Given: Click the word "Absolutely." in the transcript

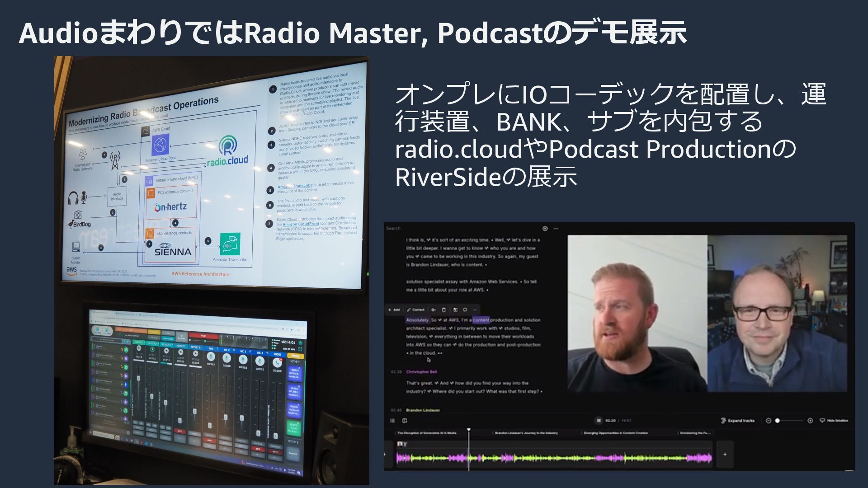Looking at the screenshot, I should 417,320.
